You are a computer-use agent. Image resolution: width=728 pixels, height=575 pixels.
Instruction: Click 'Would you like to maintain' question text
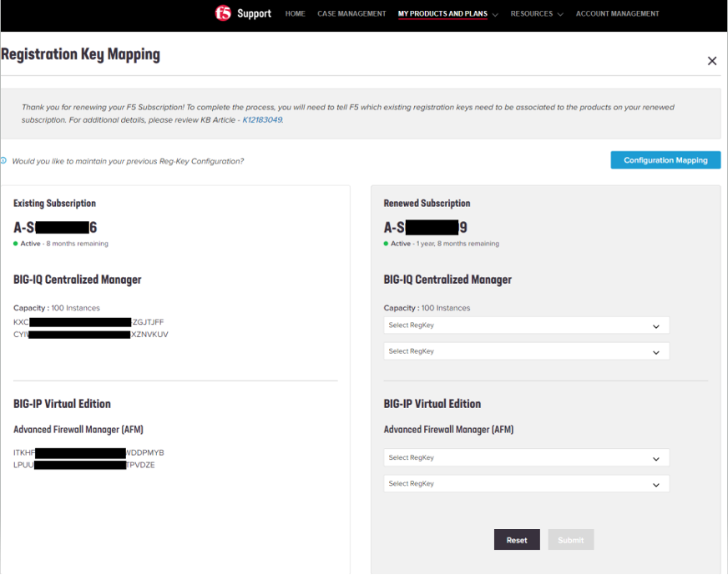128,161
